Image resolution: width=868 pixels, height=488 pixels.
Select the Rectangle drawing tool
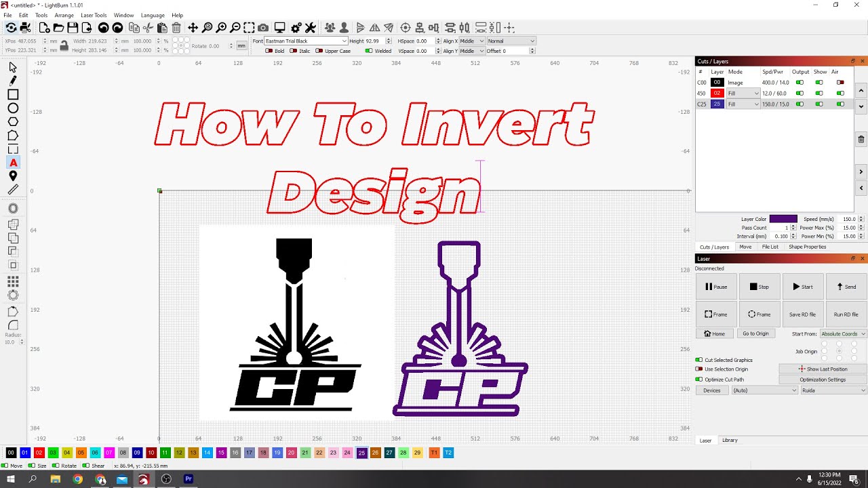click(13, 94)
